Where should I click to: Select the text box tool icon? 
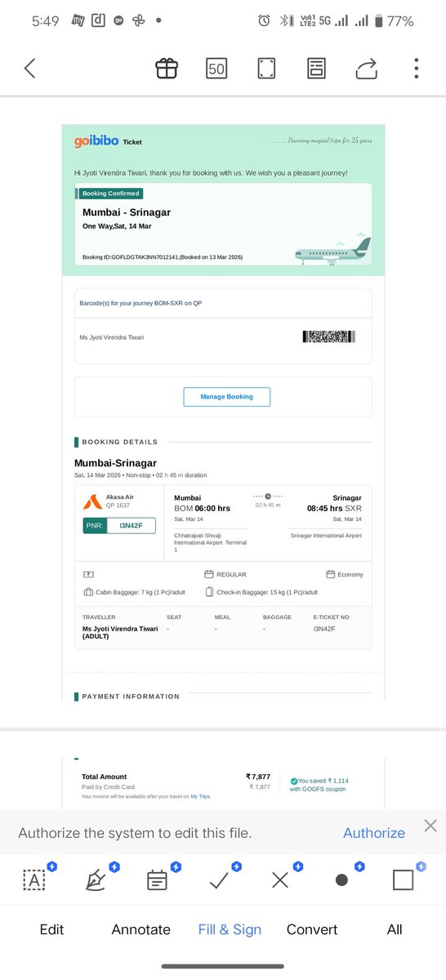(x=34, y=880)
